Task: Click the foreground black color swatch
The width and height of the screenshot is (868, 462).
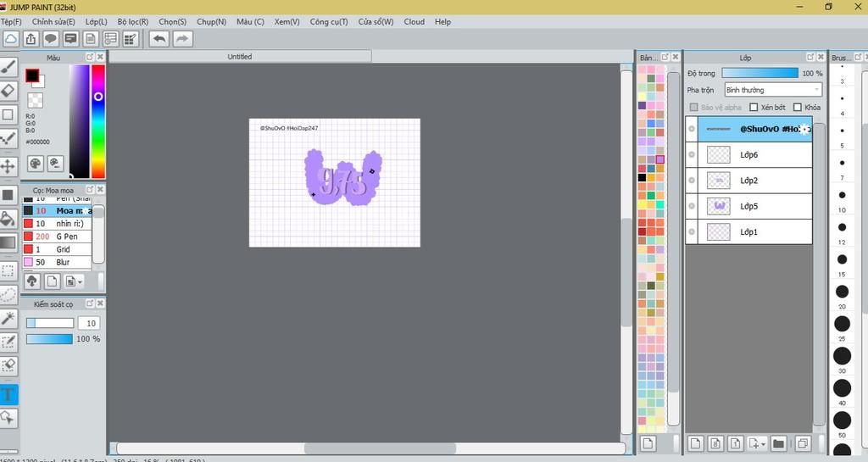Action: 32,75
